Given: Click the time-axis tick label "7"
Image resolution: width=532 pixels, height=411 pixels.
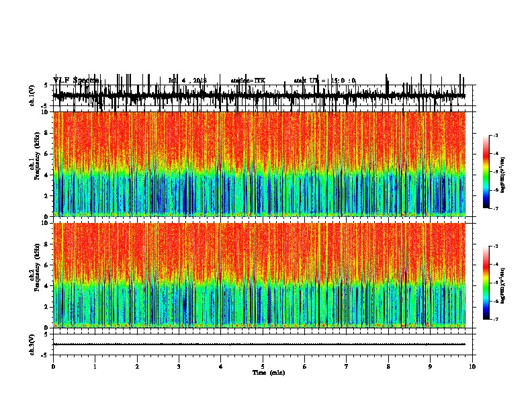Looking at the screenshot, I should click(347, 366).
